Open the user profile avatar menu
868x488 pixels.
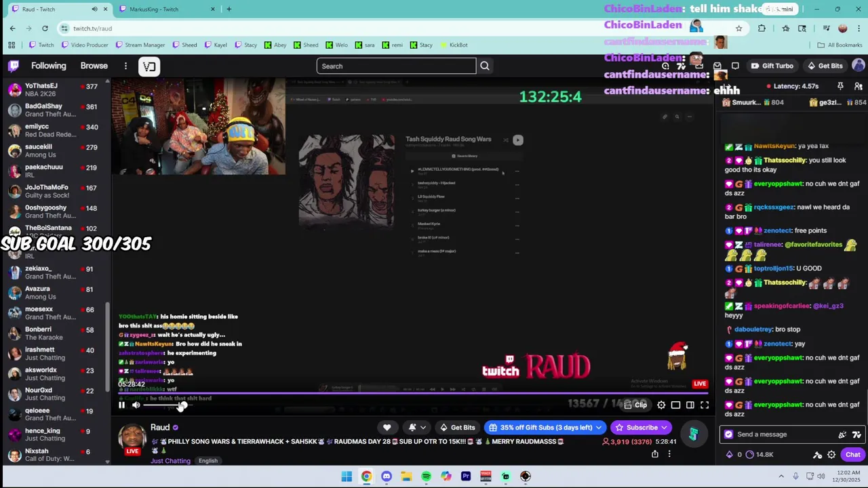coord(859,66)
